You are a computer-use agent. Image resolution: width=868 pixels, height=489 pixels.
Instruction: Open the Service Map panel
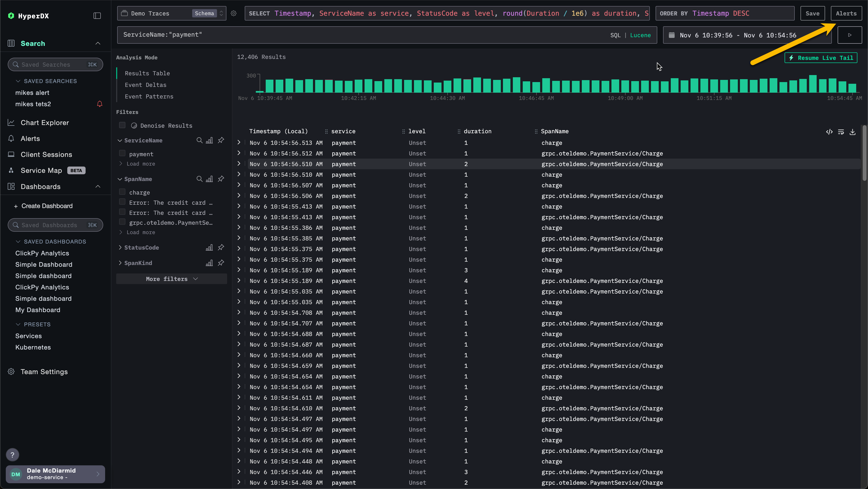(x=41, y=170)
